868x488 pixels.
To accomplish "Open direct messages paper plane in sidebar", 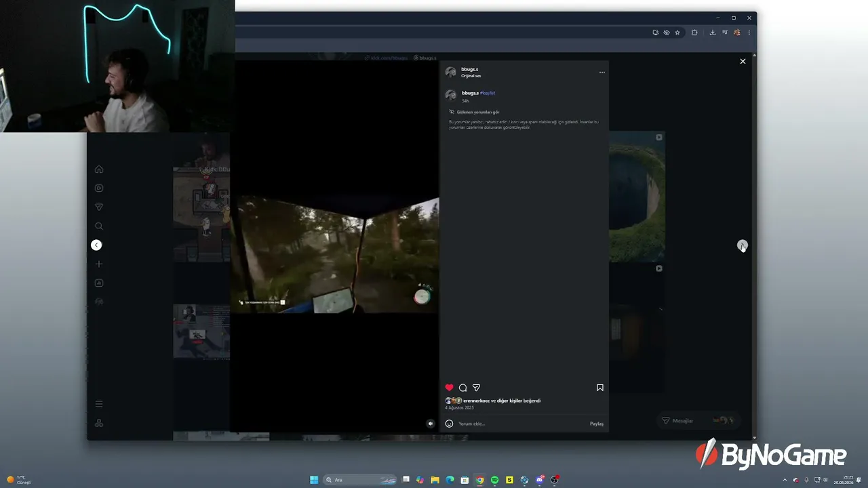I will click(99, 207).
